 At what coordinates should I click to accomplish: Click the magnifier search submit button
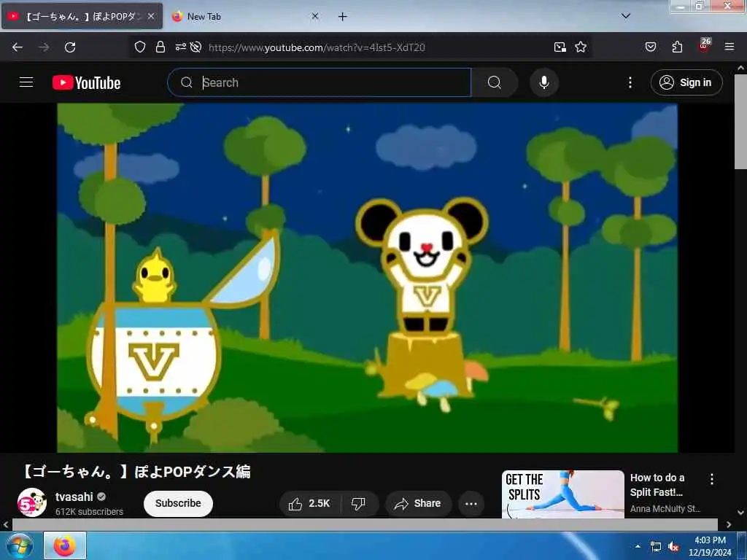coord(495,82)
